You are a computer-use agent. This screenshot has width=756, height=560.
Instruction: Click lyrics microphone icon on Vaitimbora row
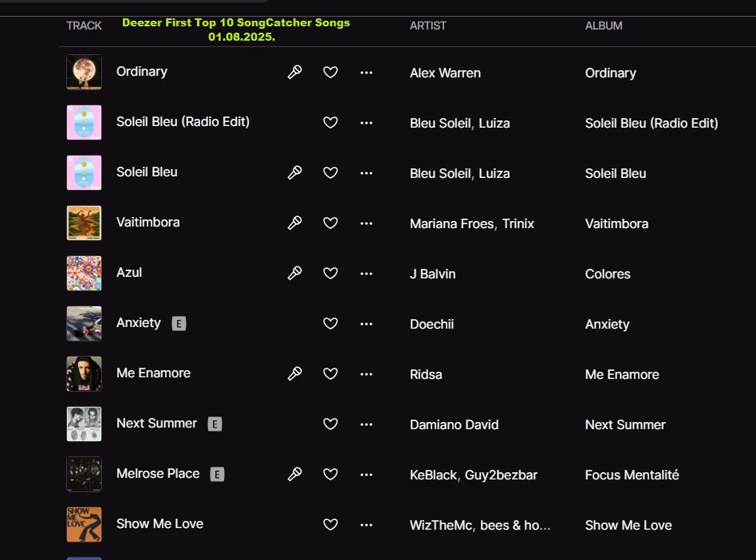[294, 223]
